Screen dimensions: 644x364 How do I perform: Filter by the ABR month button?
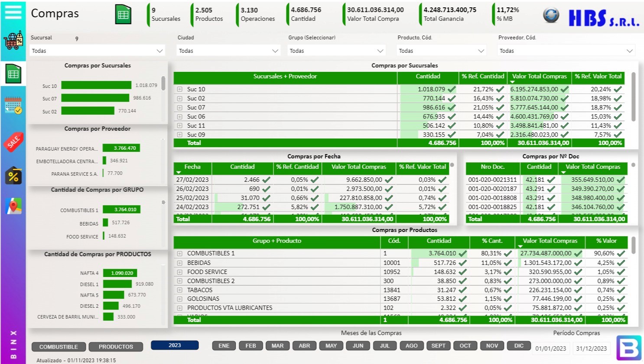pos(305,345)
